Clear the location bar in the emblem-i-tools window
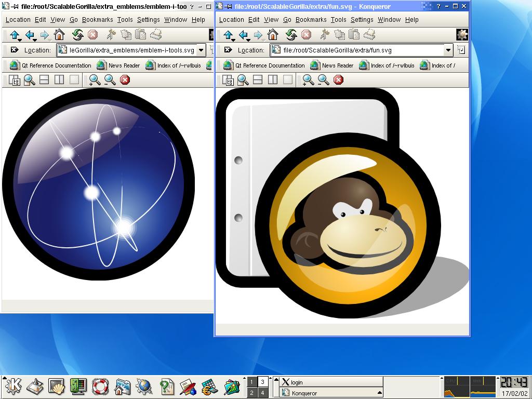Image resolution: width=532 pixels, height=399 pixels. coord(14,50)
